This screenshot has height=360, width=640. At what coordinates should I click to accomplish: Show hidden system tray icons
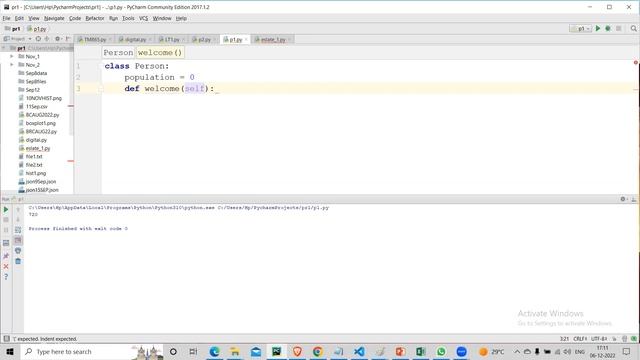(517, 351)
